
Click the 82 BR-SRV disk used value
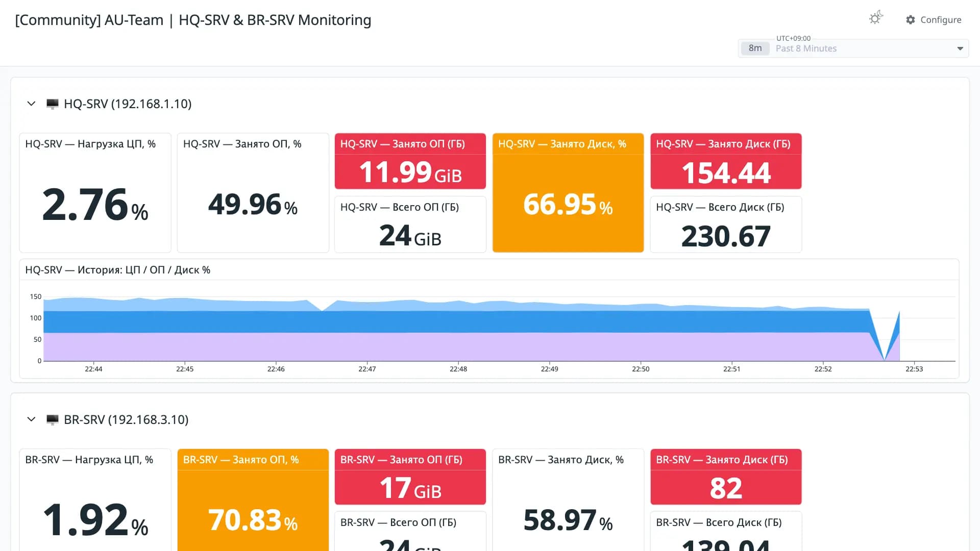[x=726, y=488]
